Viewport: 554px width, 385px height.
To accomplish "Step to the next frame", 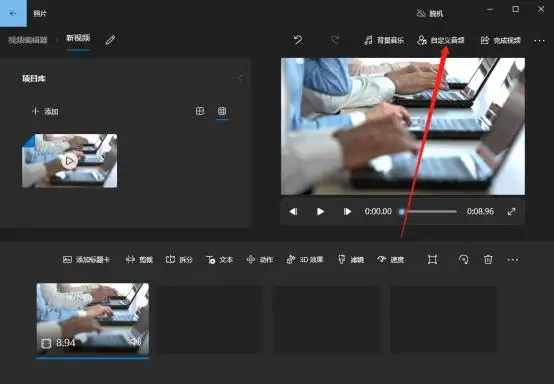I will (x=347, y=212).
